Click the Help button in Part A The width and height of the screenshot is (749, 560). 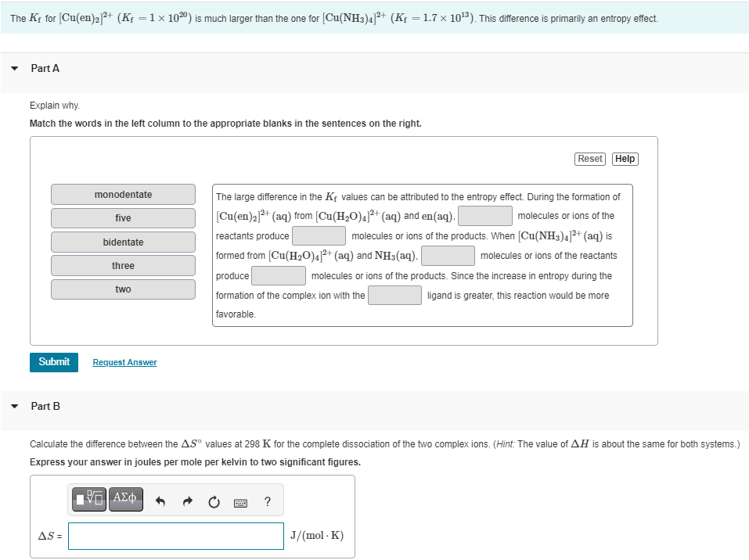[624, 158]
